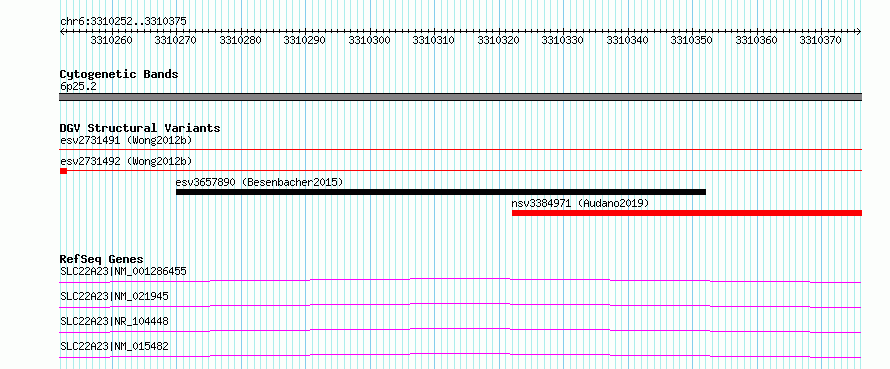Open SLC22A23|NR_104448 gene label
Screen dimensions: 890x369
tap(114, 321)
